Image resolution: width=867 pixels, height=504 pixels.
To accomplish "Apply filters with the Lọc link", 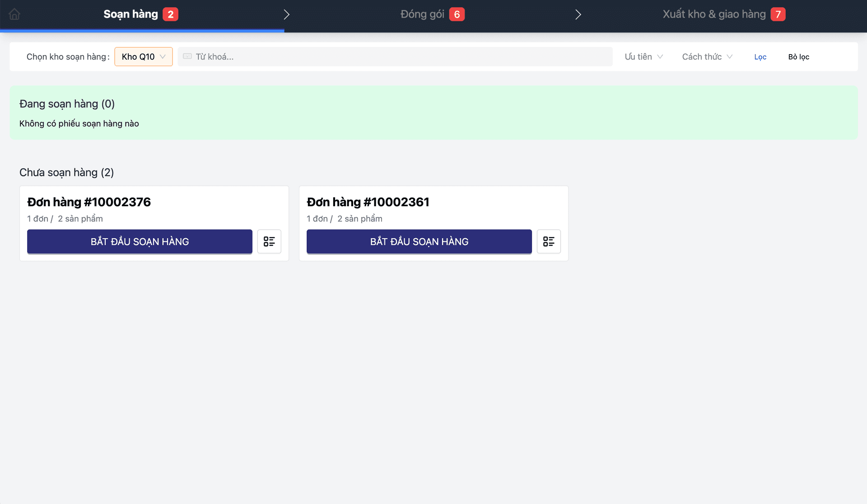I will pyautogui.click(x=760, y=57).
